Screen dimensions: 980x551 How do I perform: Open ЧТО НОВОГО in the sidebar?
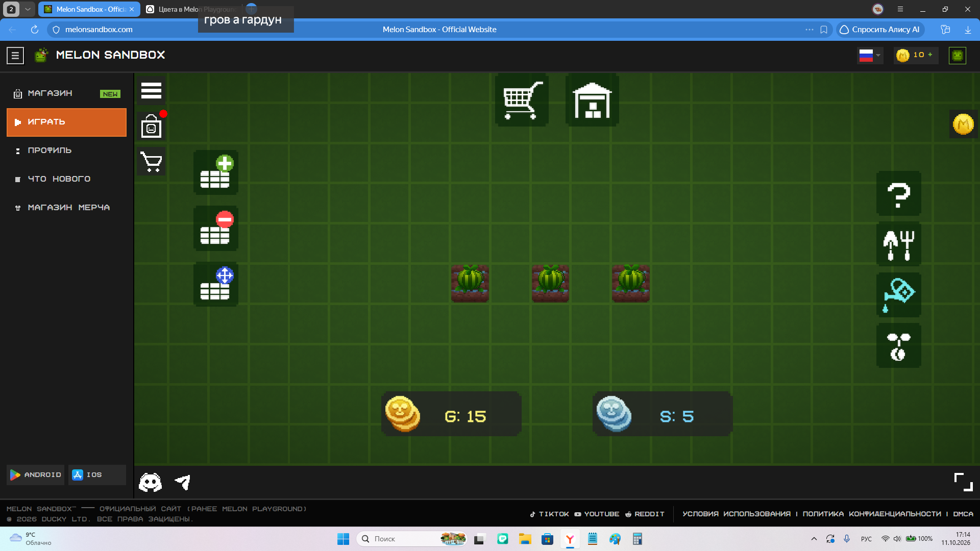[66, 179]
